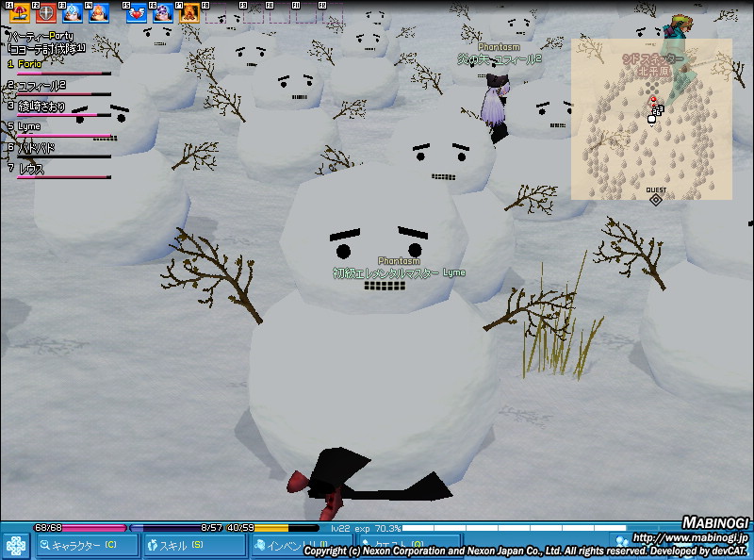Click the mana gauge showing 8/57
This screenshot has height=560, width=754.
pyautogui.click(x=177, y=528)
